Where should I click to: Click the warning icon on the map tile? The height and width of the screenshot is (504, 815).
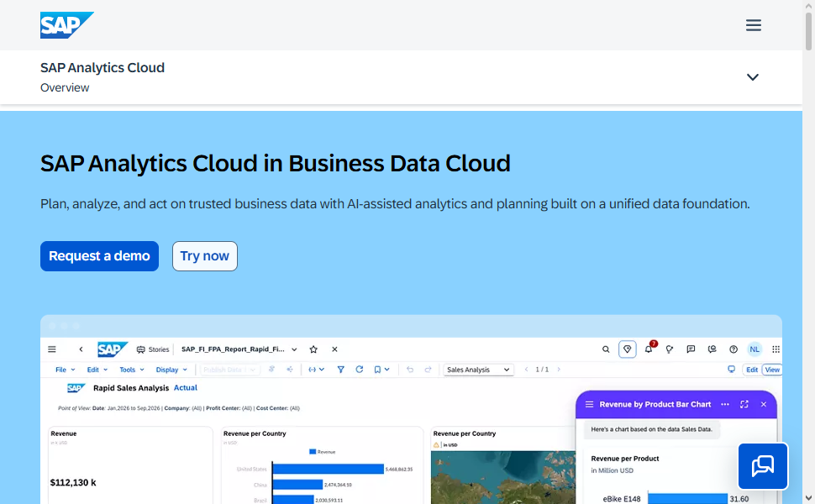436,445
